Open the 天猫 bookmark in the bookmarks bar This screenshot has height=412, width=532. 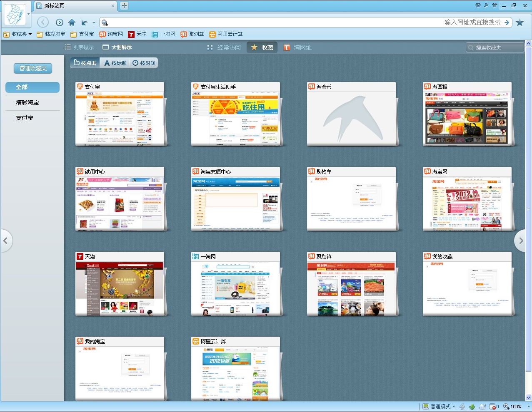click(137, 34)
